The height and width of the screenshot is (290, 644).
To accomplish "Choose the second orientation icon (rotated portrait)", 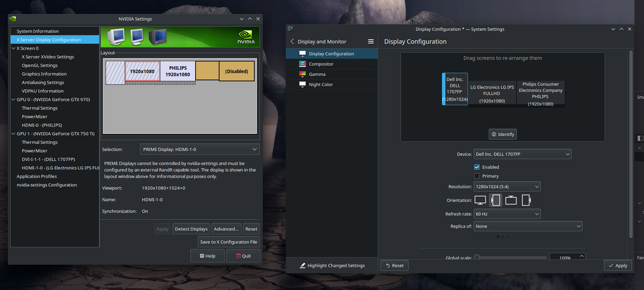I will pyautogui.click(x=496, y=201).
